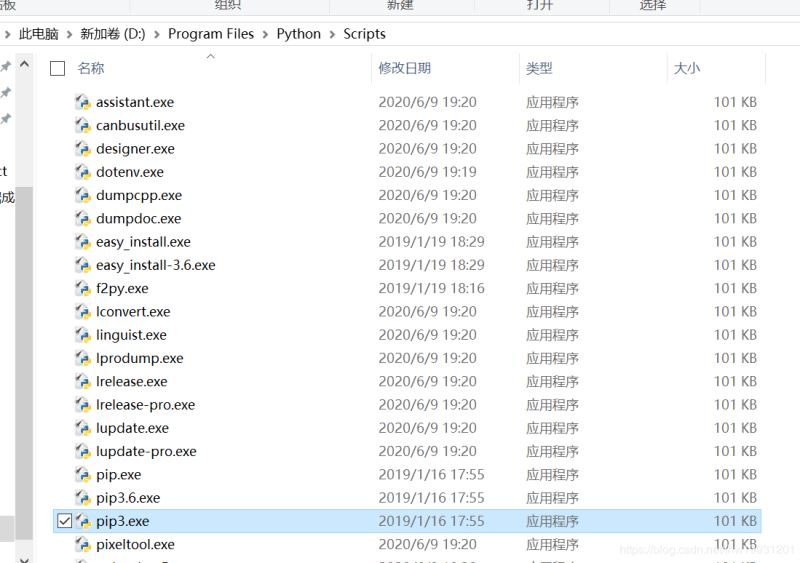The width and height of the screenshot is (800, 563).
Task: Sort files by 类型 column header
Action: pos(539,68)
